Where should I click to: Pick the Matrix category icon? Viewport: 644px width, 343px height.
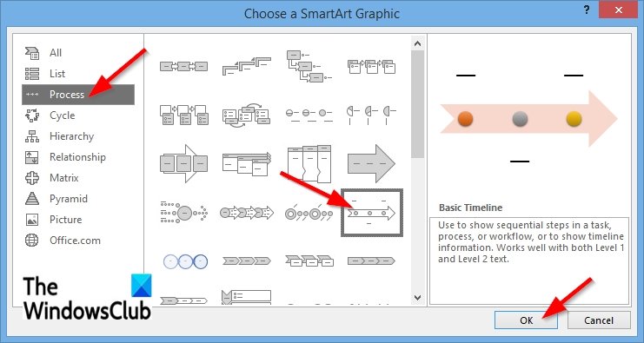pos(32,178)
